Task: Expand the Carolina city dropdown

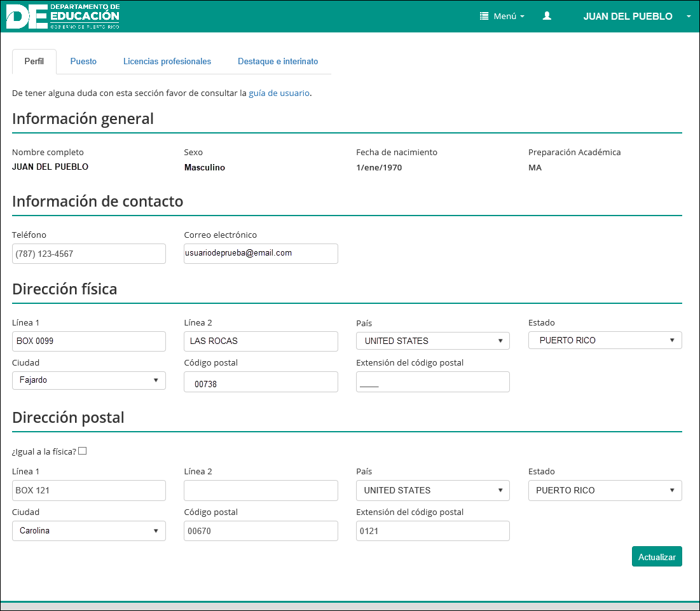Action: [88, 531]
